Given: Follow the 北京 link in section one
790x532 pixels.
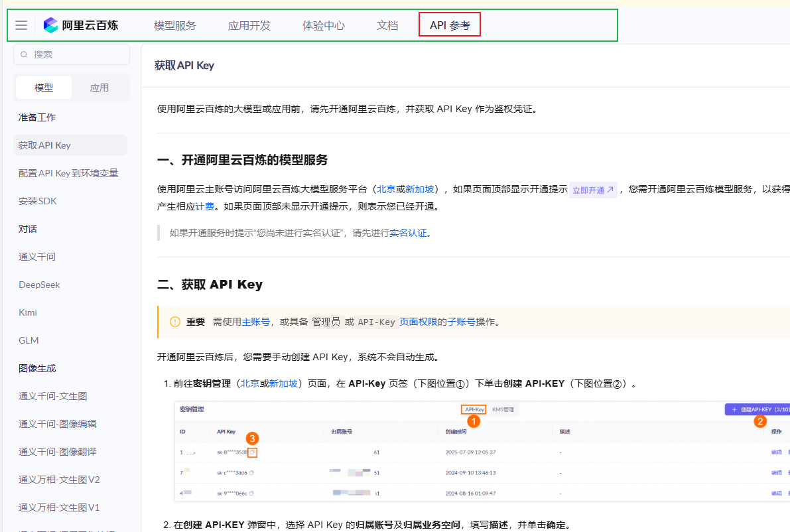Looking at the screenshot, I should 387,189.
